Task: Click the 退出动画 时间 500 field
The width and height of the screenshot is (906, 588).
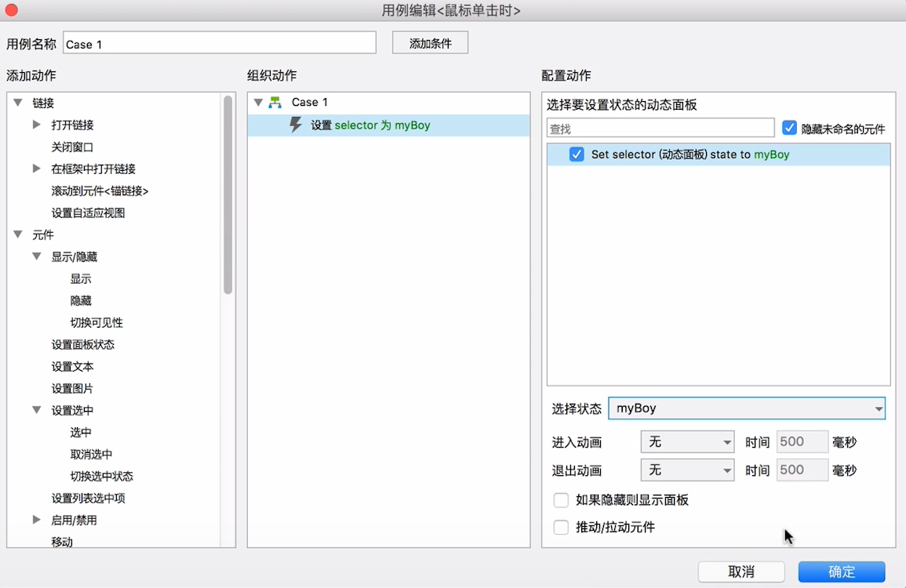Action: 802,470
